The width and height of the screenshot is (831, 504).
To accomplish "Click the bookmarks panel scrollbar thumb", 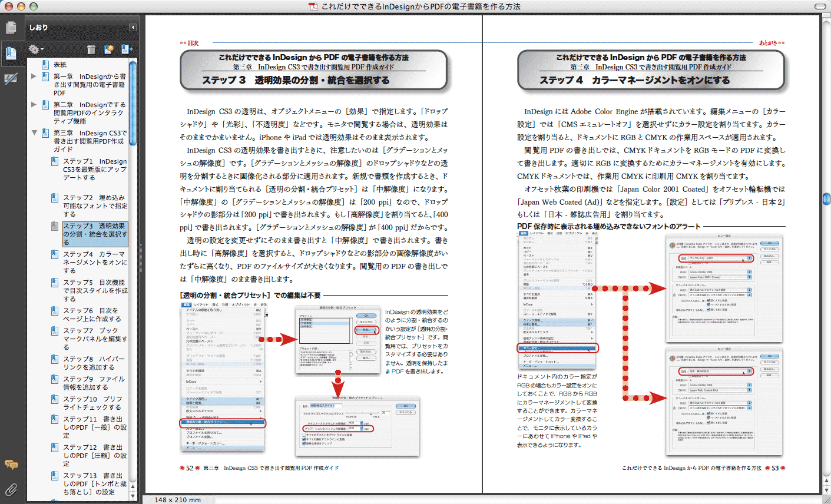I will 133,104.
